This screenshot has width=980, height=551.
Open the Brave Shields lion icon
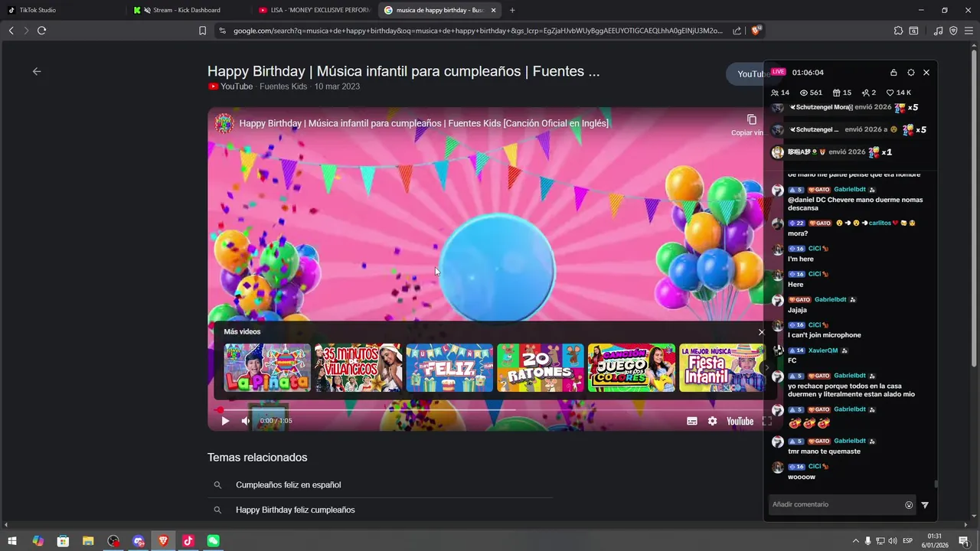pyautogui.click(x=756, y=31)
